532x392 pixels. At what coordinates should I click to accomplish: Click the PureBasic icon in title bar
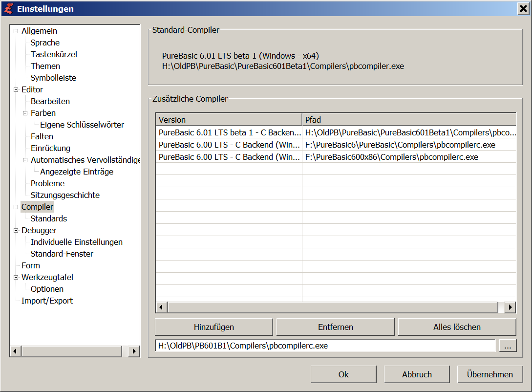(9, 8)
